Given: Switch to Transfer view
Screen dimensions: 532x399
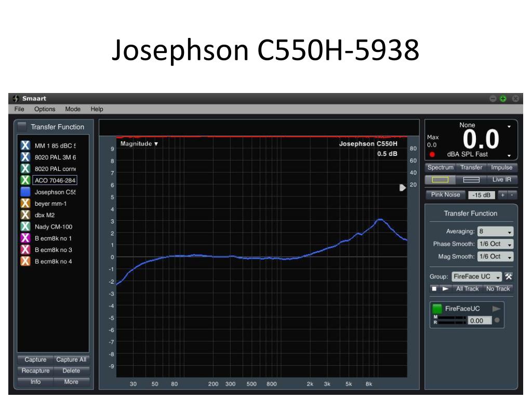Looking at the screenshot, I should click(x=471, y=167).
